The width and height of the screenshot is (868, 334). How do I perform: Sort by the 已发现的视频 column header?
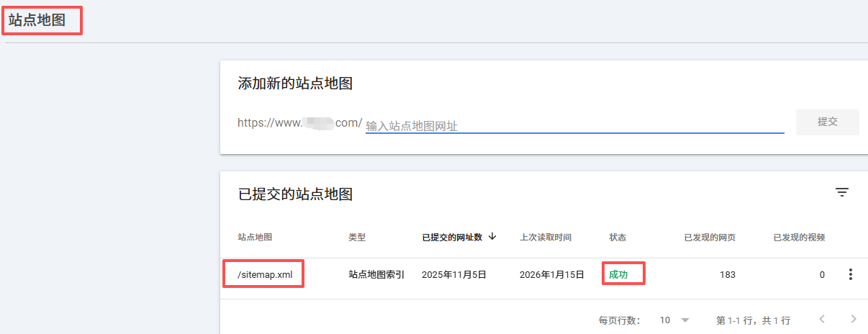pyautogui.click(x=798, y=237)
